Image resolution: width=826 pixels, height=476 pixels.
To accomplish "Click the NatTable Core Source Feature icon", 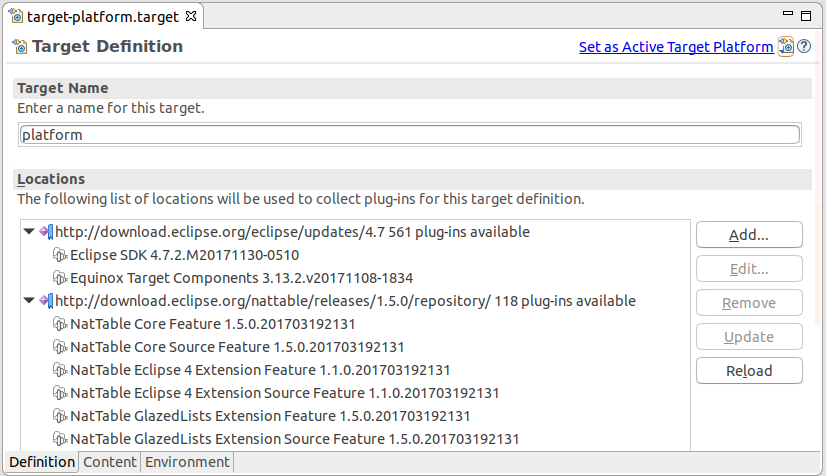I will (x=60, y=347).
